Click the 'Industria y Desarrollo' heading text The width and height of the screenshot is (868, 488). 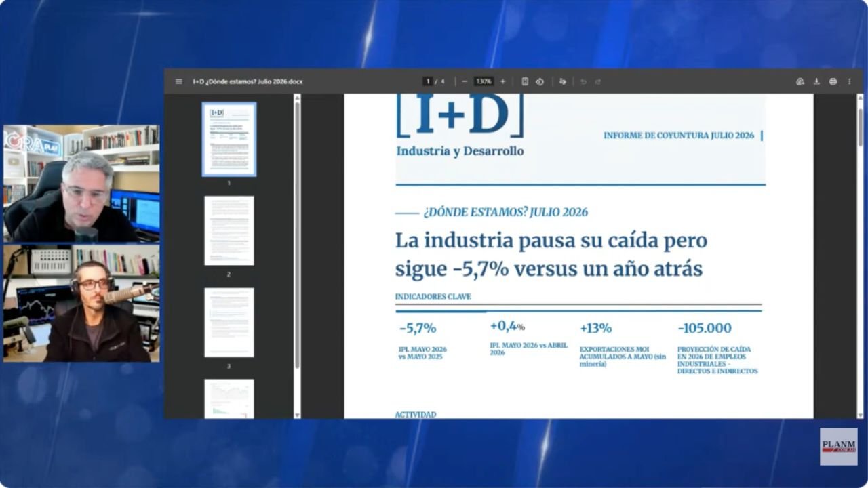460,151
